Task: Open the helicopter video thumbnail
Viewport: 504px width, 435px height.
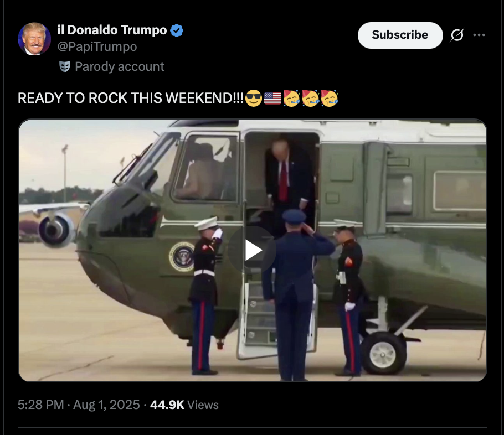Action: [253, 250]
